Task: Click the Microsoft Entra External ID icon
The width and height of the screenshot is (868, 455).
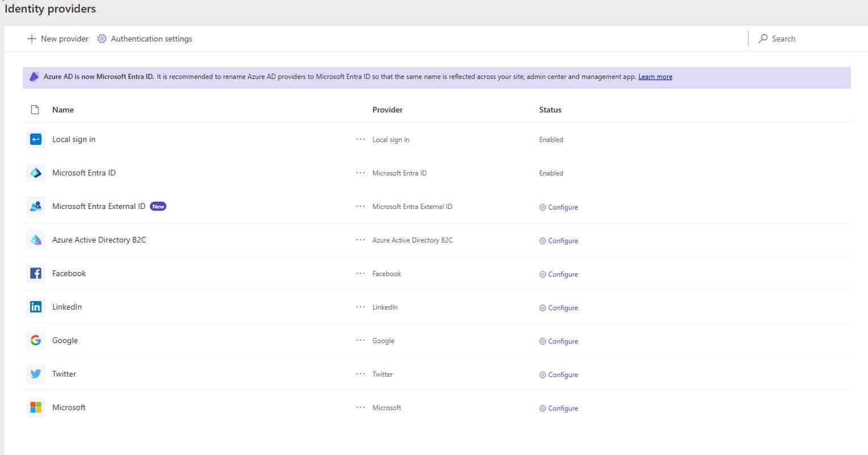Action: (36, 206)
